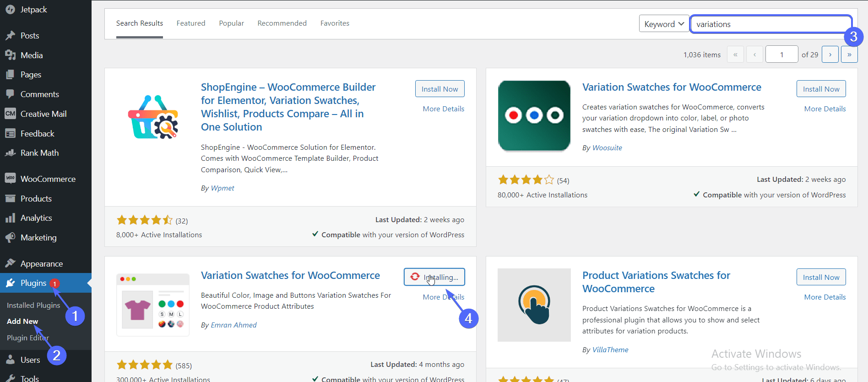Viewport: 868px width, 382px height.
Task: Expand the Keyword search type dropdown
Action: point(664,24)
